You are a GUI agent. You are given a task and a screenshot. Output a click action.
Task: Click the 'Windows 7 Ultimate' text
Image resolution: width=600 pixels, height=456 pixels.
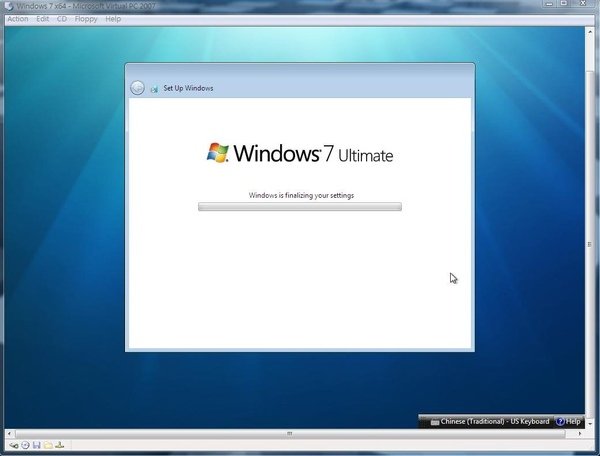313,153
